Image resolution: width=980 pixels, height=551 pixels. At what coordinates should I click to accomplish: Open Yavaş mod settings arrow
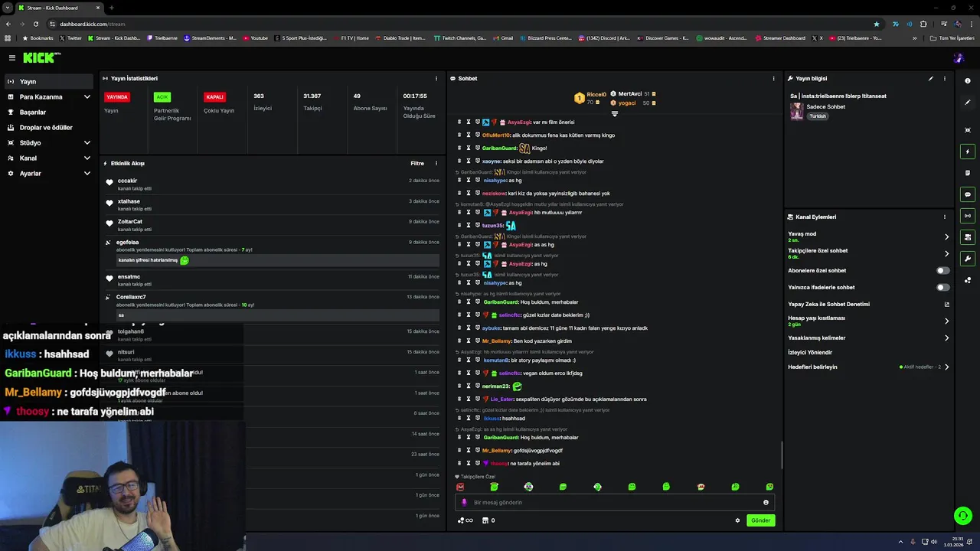(x=946, y=236)
